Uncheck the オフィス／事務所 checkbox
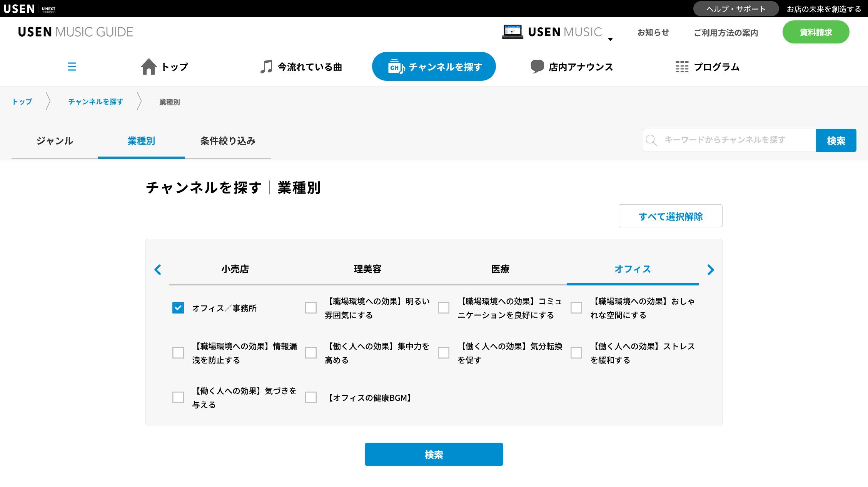This screenshot has height=487, width=868. pos(178,308)
